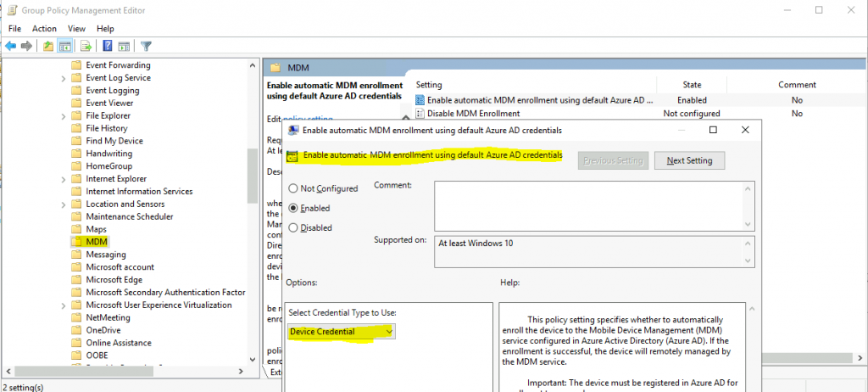The height and width of the screenshot is (392, 868).
Task: Expand Microsoft User Experience Virtualization node
Action: 64,305
